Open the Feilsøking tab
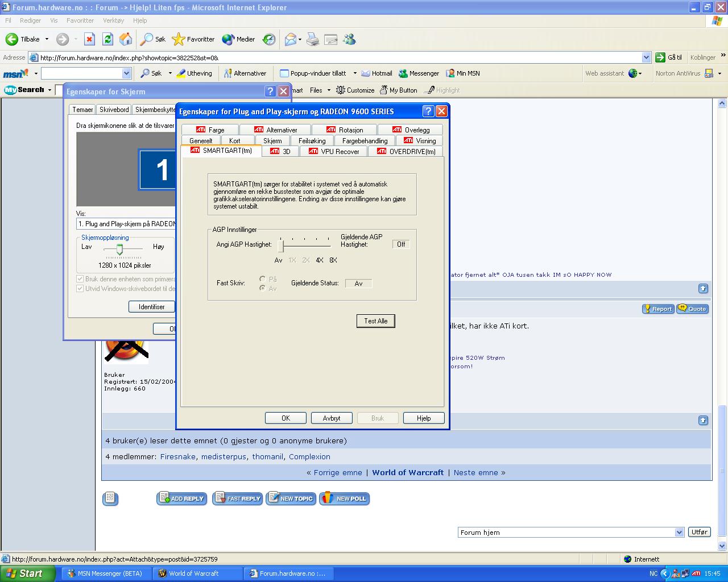The image size is (728, 582). pos(312,140)
